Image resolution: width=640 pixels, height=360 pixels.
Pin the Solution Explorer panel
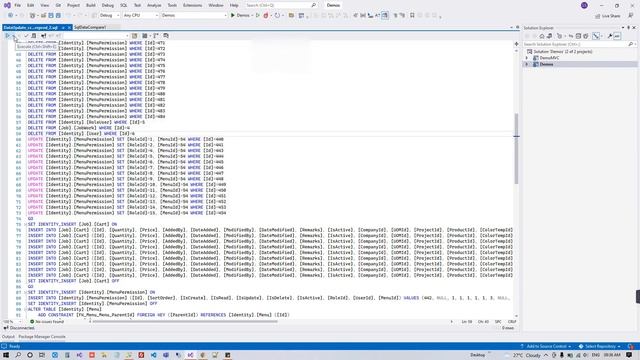tap(629, 28)
